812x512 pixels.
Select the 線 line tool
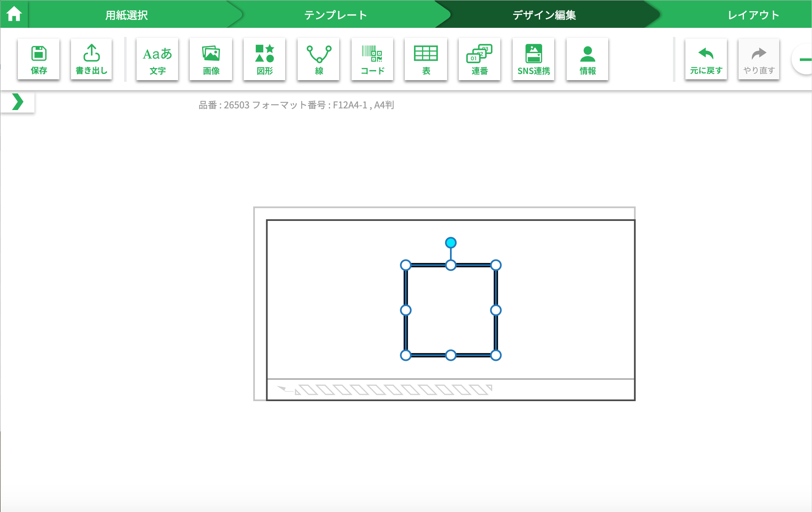(x=318, y=59)
